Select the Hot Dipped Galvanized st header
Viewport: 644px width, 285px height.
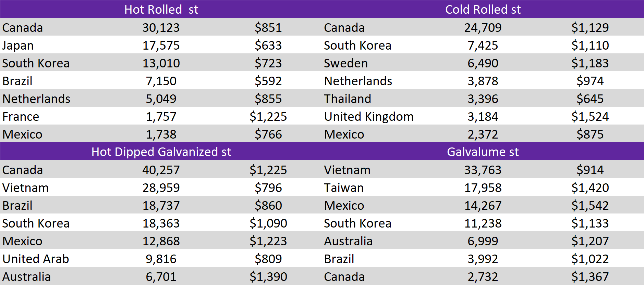coord(161,152)
